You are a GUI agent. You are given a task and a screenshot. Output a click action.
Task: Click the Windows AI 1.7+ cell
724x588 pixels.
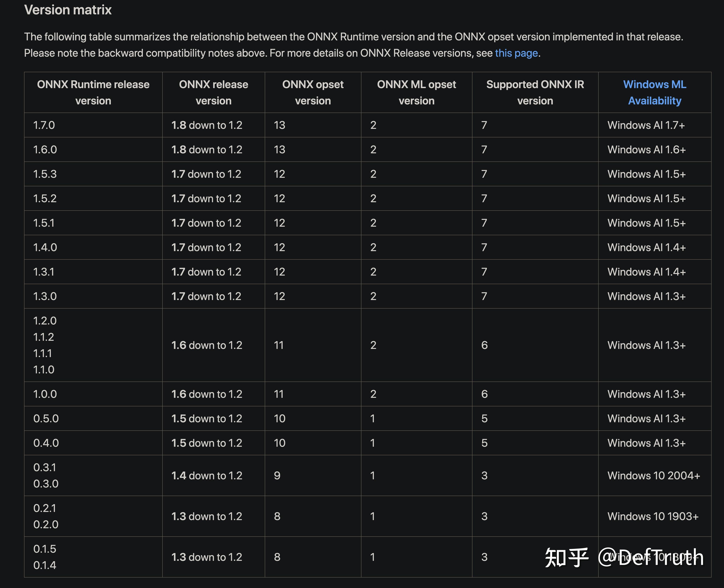click(x=646, y=125)
